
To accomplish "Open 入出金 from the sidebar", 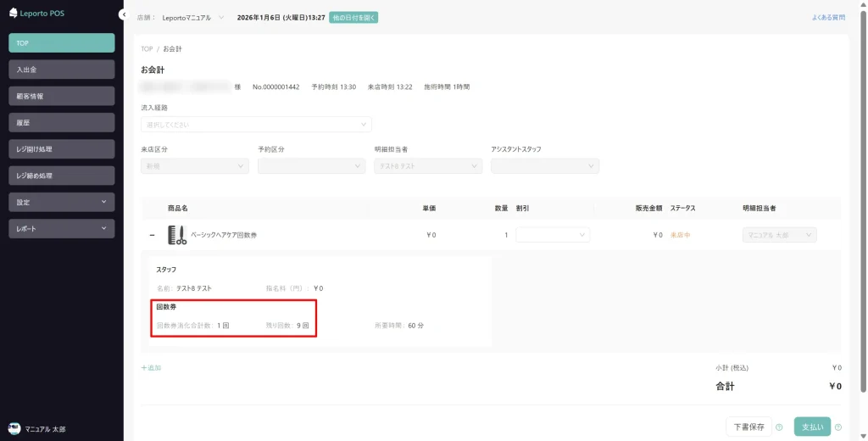I will [x=61, y=70].
